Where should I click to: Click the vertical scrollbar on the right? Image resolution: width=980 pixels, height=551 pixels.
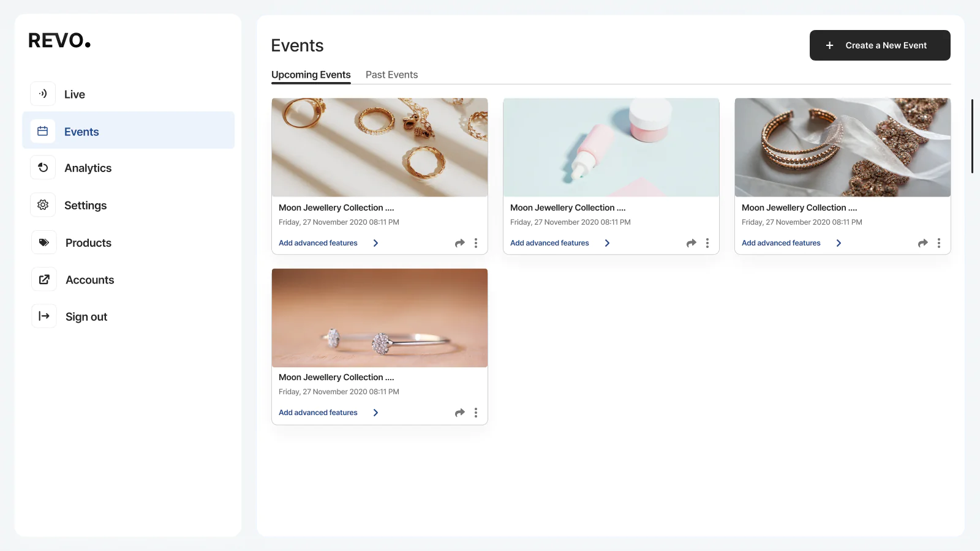click(972, 136)
